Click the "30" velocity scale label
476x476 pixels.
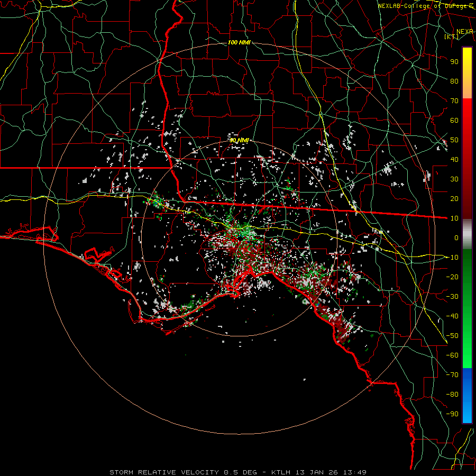tap(454, 179)
